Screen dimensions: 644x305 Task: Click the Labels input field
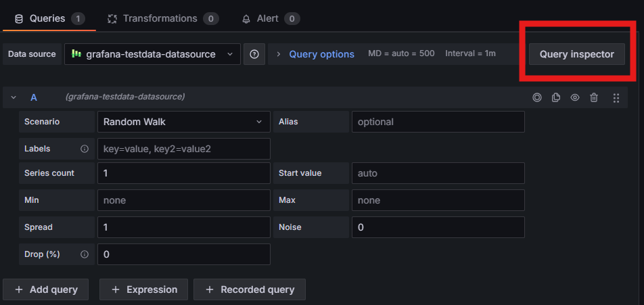click(x=183, y=149)
